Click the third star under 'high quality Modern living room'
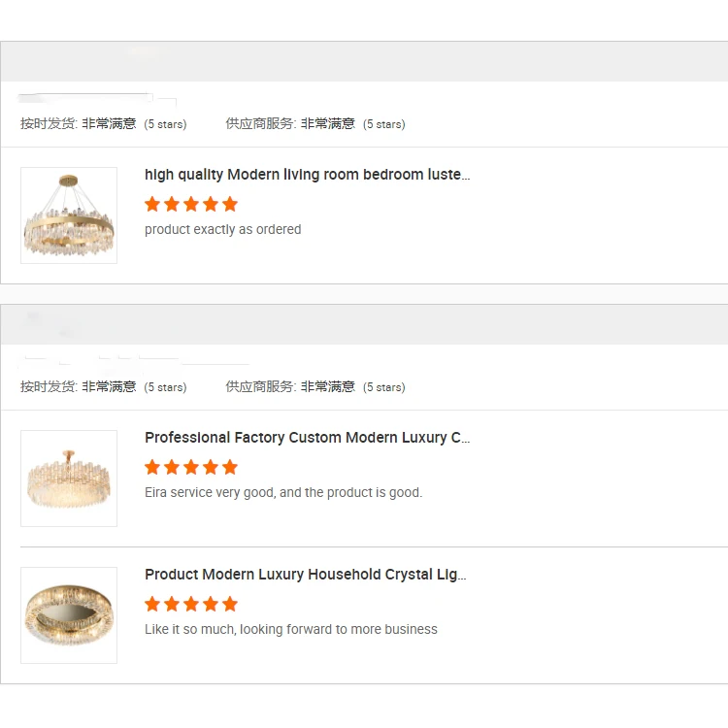728x728 pixels. (x=191, y=204)
